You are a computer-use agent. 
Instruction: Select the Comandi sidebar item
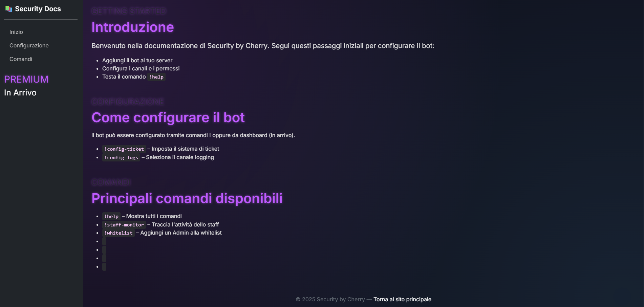21,59
